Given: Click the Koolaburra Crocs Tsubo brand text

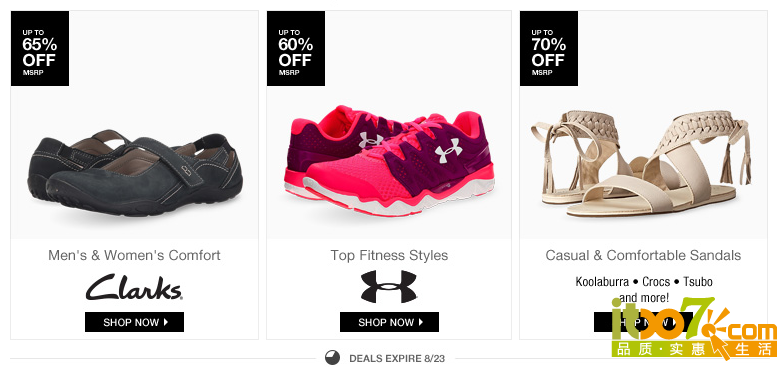Looking at the screenshot, I should [644, 282].
